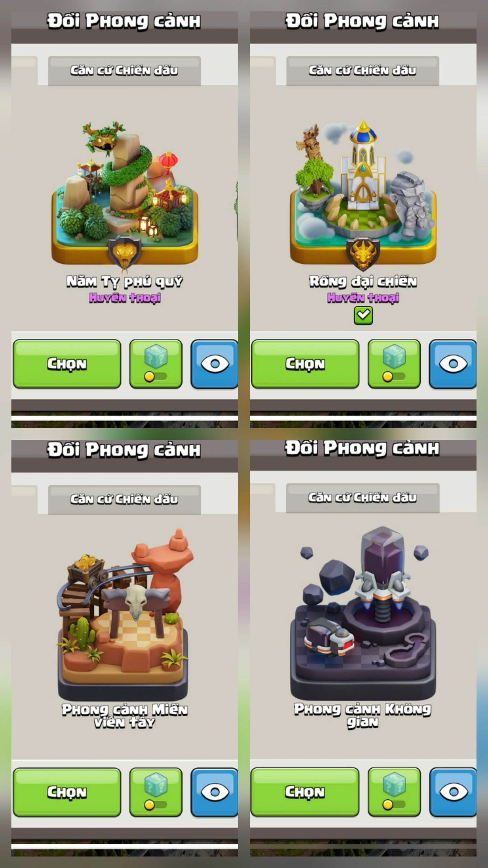Preview Rồng đại chiến scenery with eye icon
Image resolution: width=488 pixels, height=868 pixels.
click(x=453, y=364)
